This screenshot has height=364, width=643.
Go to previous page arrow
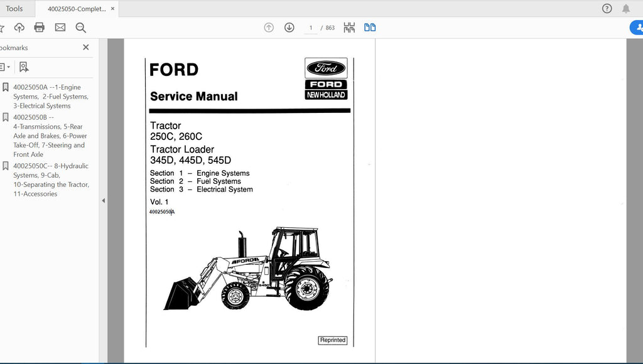point(269,28)
